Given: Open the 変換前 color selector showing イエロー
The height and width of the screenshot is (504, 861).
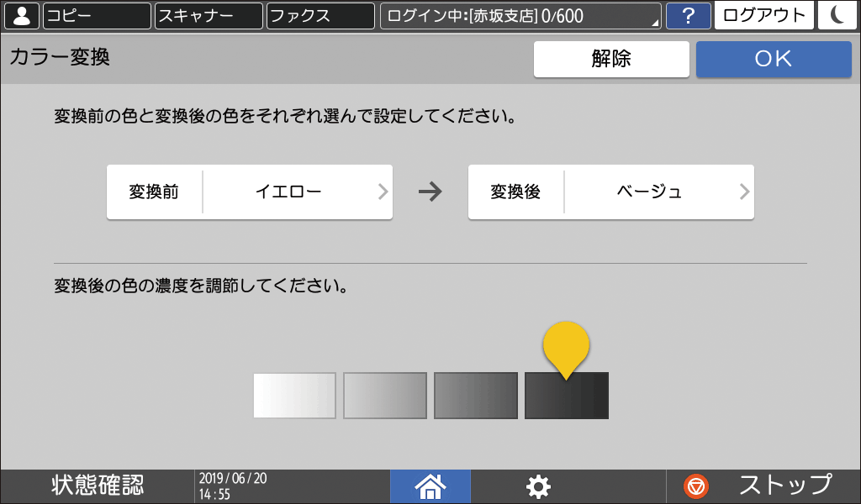Looking at the screenshot, I should coord(249,192).
